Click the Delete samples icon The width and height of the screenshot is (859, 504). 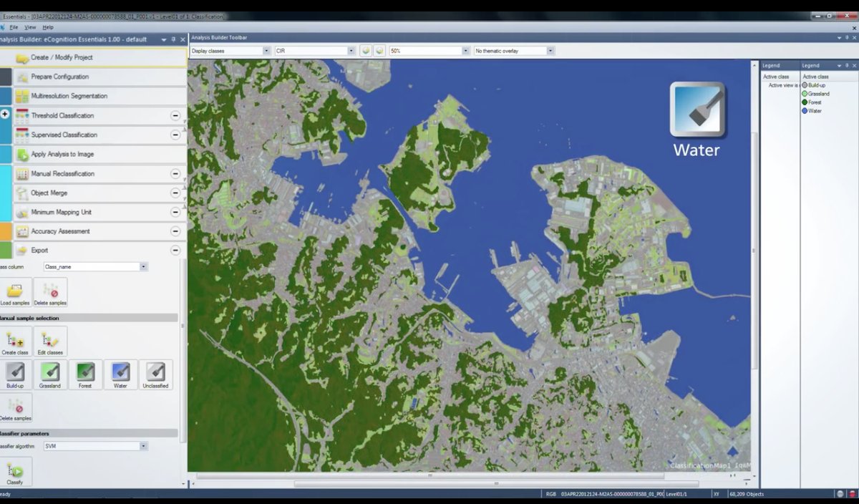pyautogui.click(x=50, y=290)
